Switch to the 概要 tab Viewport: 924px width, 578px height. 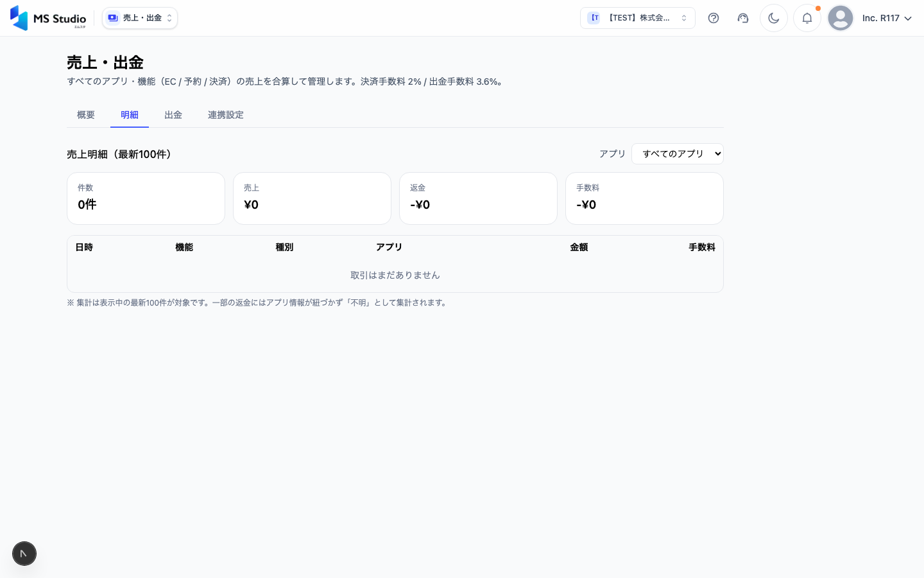(x=86, y=115)
